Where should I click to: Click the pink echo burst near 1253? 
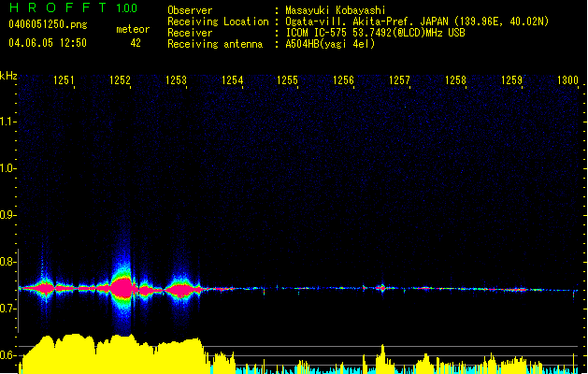pyautogui.click(x=182, y=290)
